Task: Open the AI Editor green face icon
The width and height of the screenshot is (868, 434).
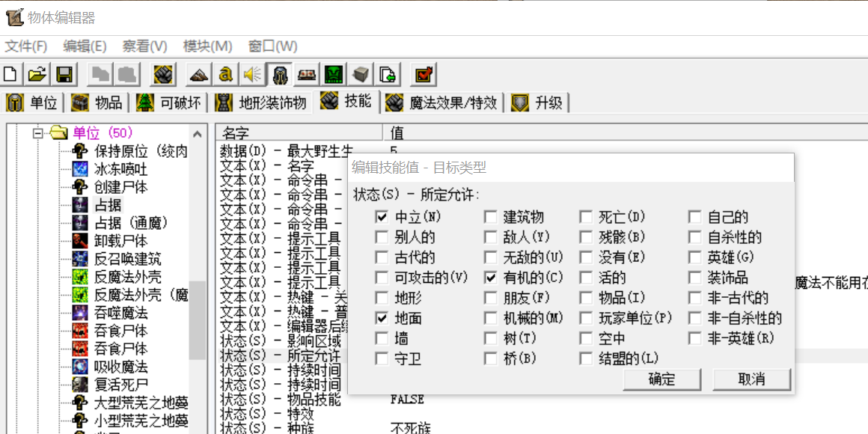Action: click(x=334, y=74)
